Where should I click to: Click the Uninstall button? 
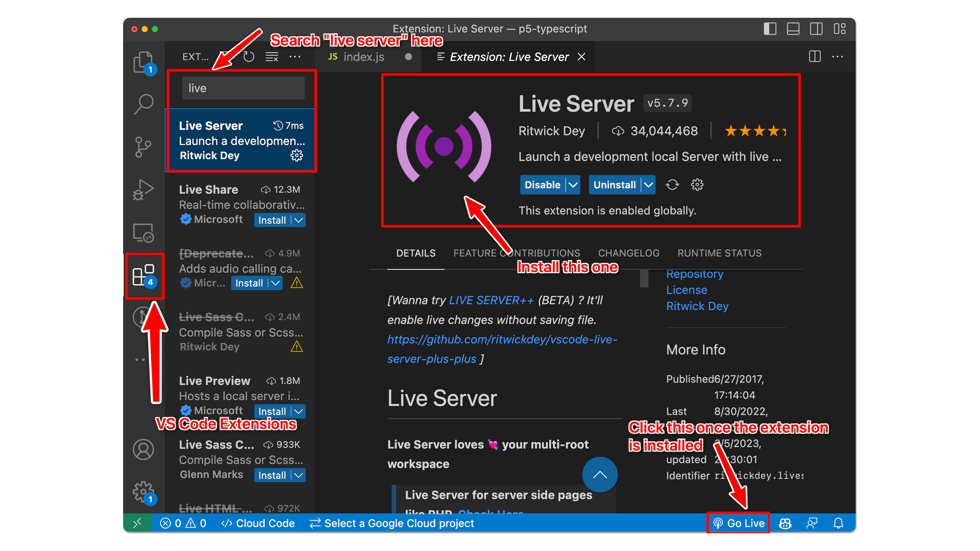pyautogui.click(x=615, y=185)
